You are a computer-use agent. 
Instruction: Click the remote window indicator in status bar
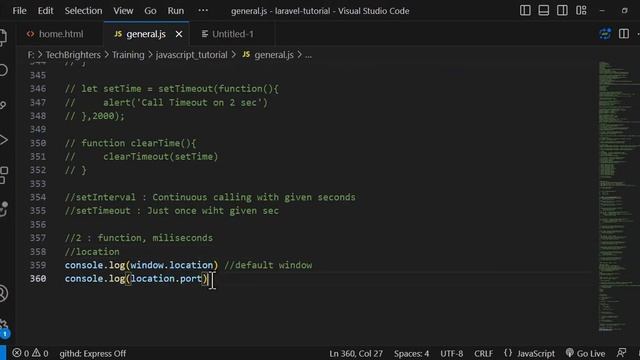pos(3,353)
